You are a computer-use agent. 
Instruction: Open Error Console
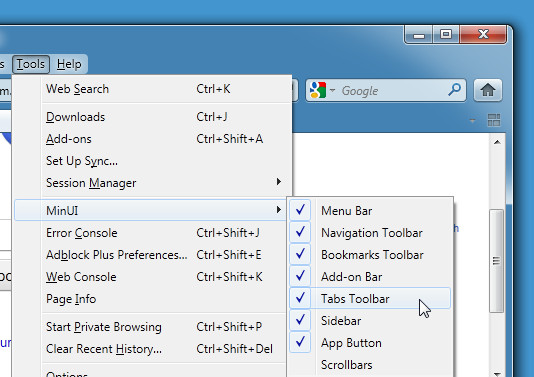[150, 233]
